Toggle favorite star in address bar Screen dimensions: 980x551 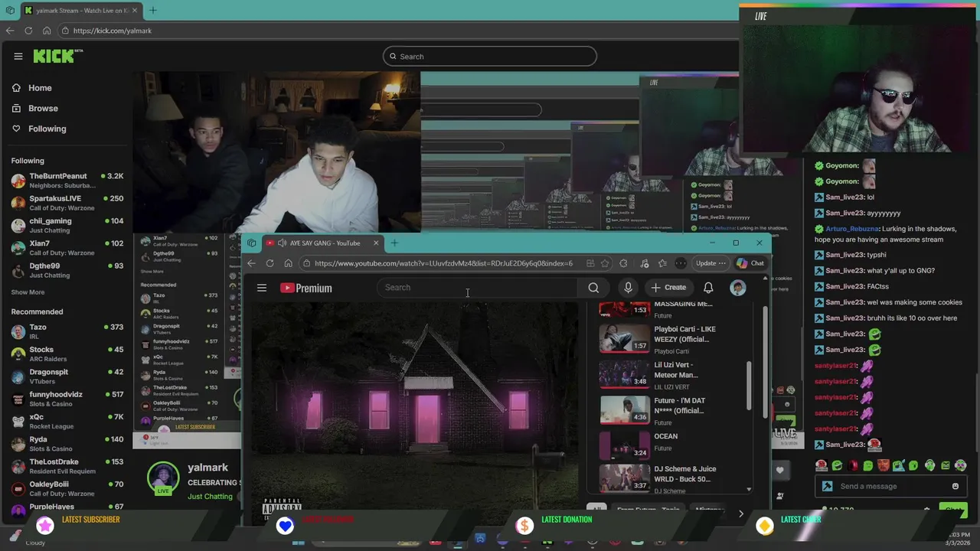605,263
